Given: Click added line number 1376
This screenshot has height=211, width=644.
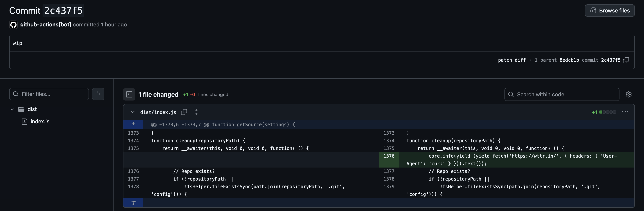Looking at the screenshot, I should 389,156.
